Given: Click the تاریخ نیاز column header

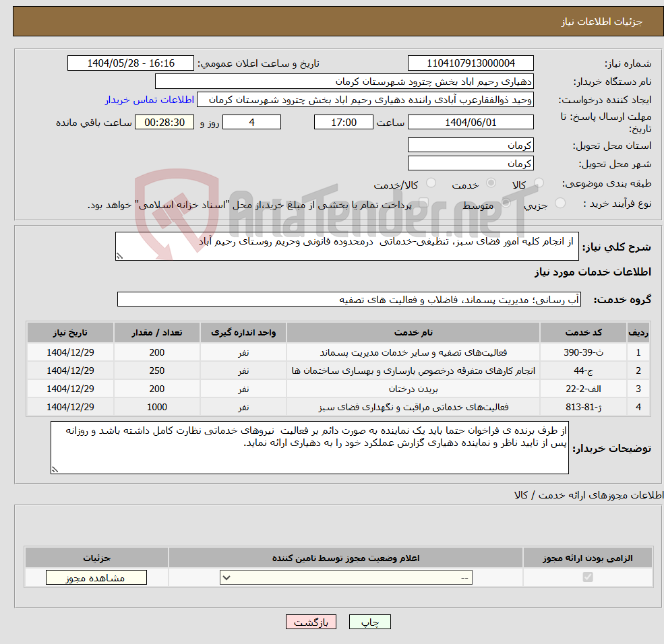Looking at the screenshot, I should point(70,333).
